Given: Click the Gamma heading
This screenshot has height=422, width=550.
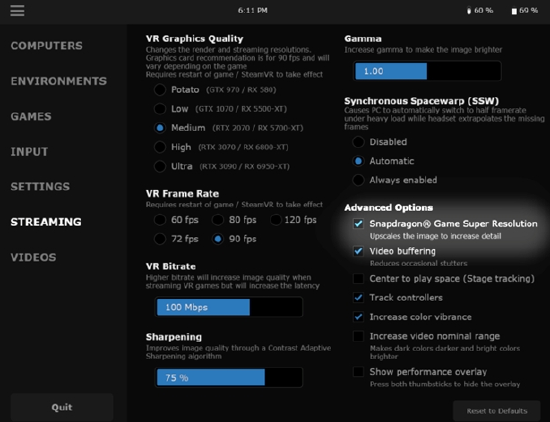Looking at the screenshot, I should (363, 39).
